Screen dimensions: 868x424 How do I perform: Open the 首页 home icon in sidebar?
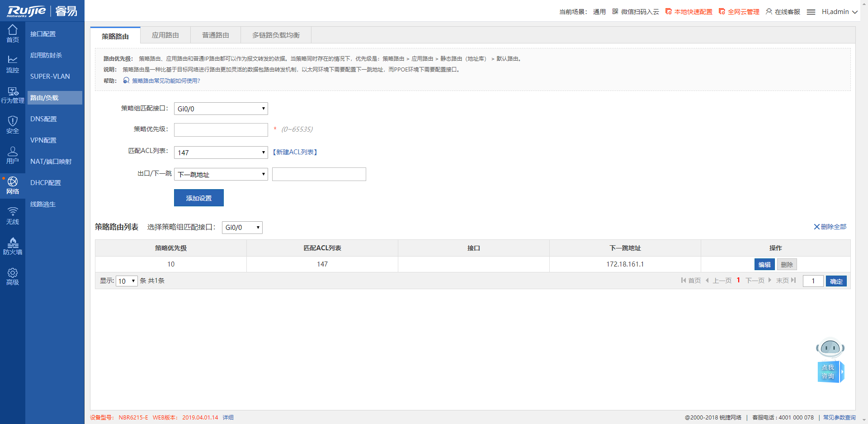[13, 34]
